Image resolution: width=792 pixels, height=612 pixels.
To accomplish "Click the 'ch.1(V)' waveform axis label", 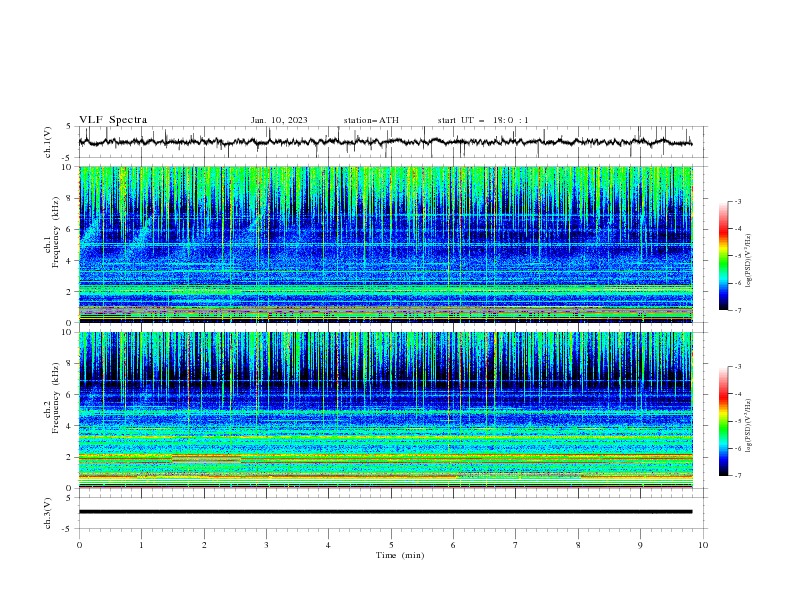I will click(x=48, y=142).
